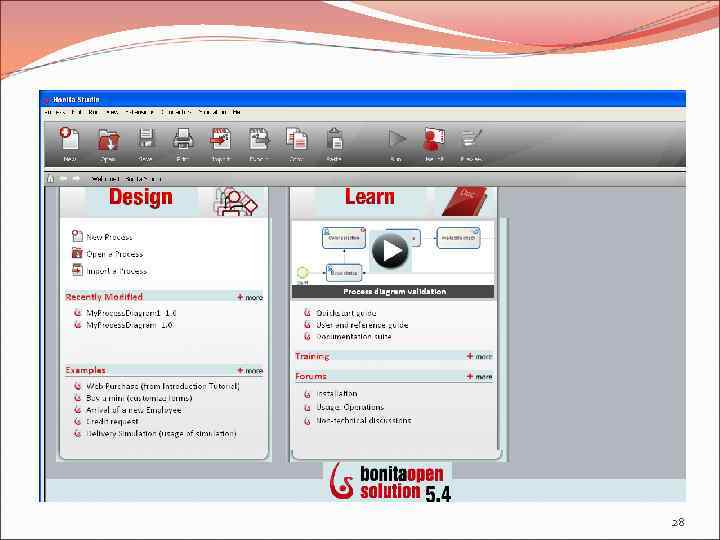Click the red Doc book icon
This screenshot has width=720, height=540.
[465, 201]
